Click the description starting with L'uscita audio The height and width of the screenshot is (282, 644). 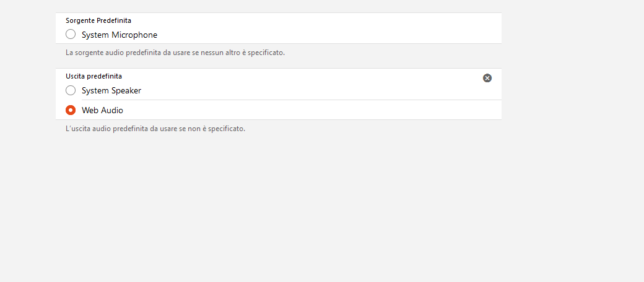click(155, 129)
